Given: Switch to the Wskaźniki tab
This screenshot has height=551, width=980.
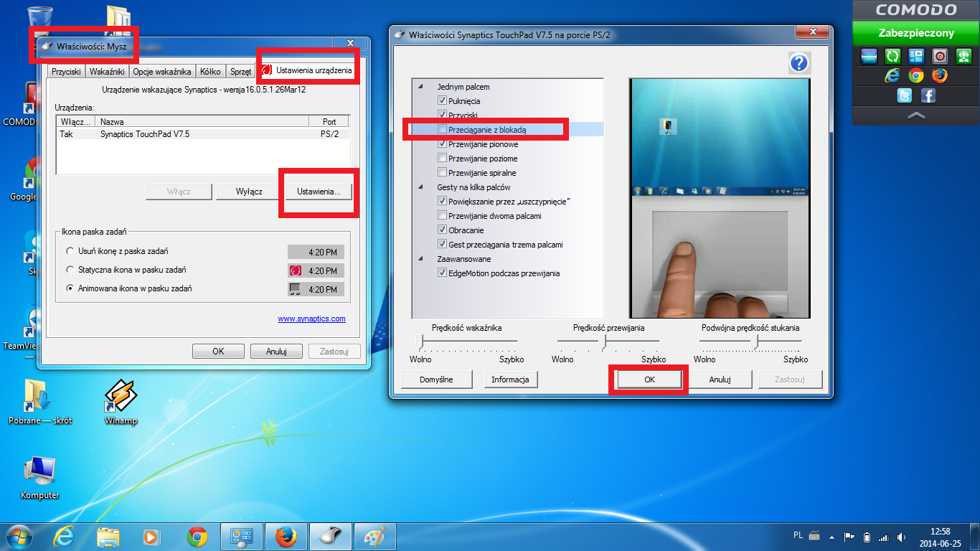Looking at the screenshot, I should coord(107,71).
